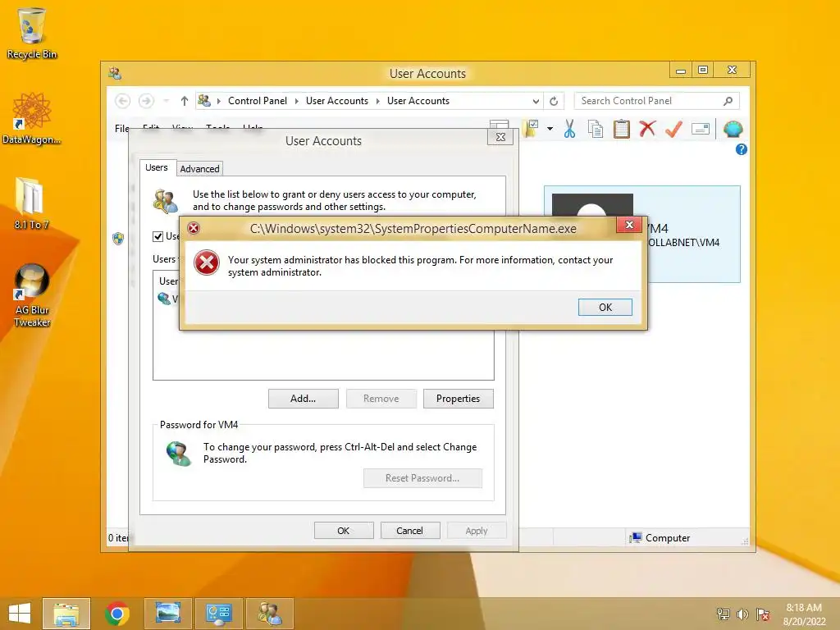Click the orange checkmark Properties toolbar icon
Viewport: 840px width, 630px height.
click(674, 129)
